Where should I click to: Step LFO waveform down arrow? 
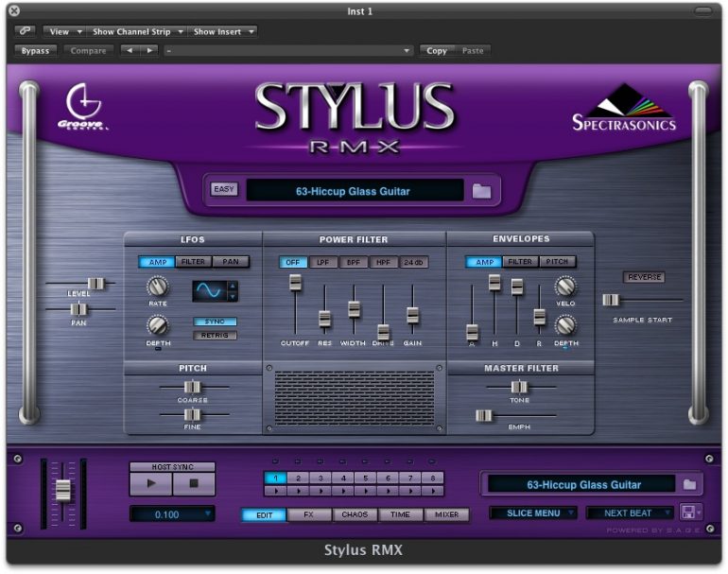[x=233, y=296]
